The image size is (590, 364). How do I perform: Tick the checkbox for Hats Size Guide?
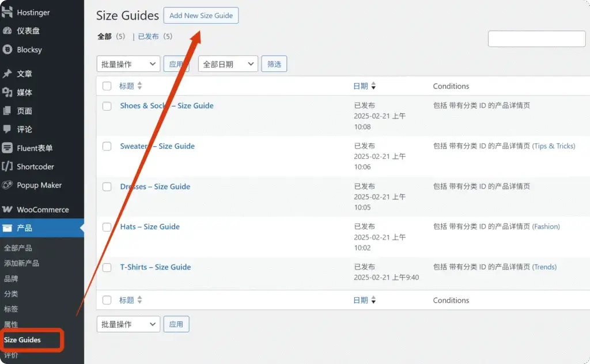click(x=107, y=227)
